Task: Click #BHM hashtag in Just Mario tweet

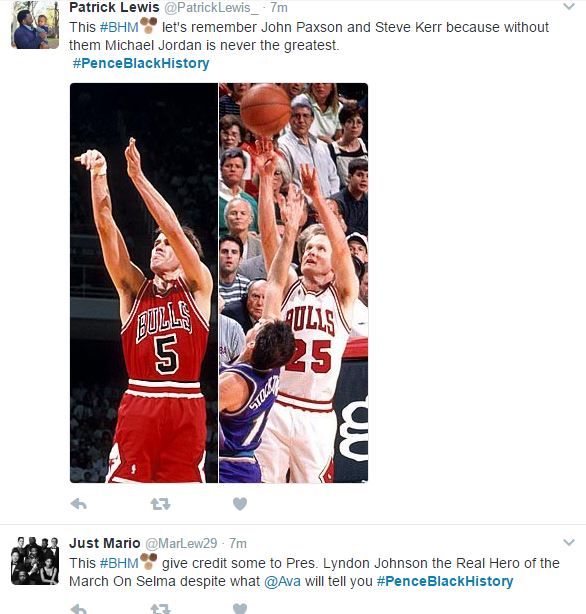Action: tap(119, 563)
